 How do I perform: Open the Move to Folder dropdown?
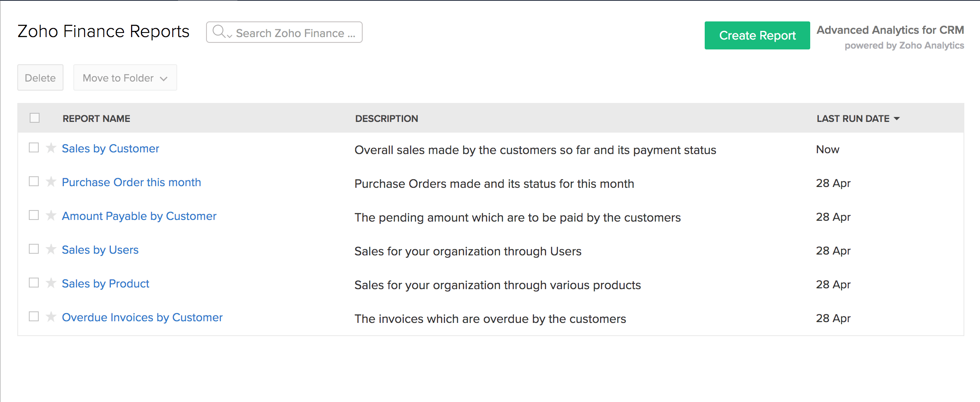pos(125,78)
